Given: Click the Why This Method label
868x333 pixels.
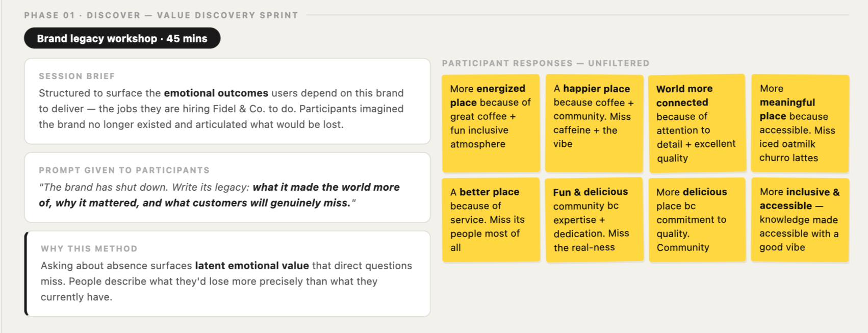Looking at the screenshot, I should tap(89, 249).
